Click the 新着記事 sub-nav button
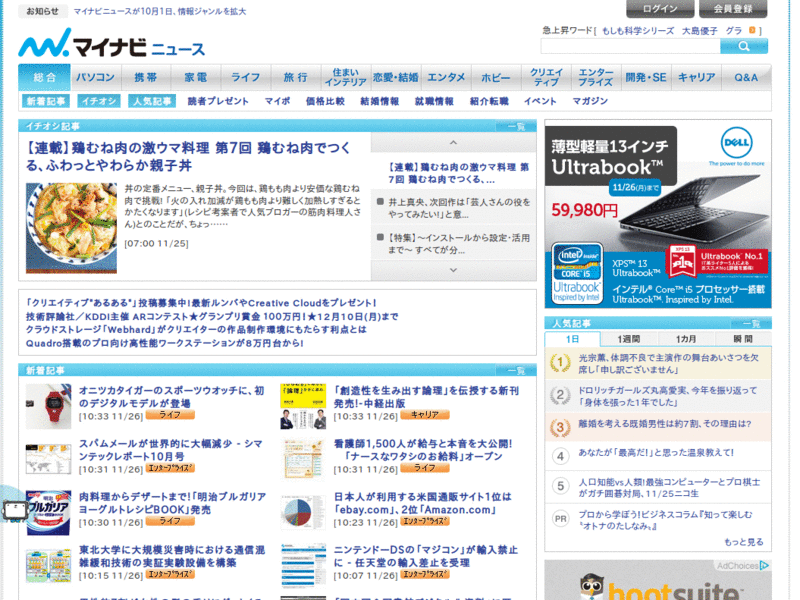This screenshot has height=600, width=800. [x=46, y=101]
